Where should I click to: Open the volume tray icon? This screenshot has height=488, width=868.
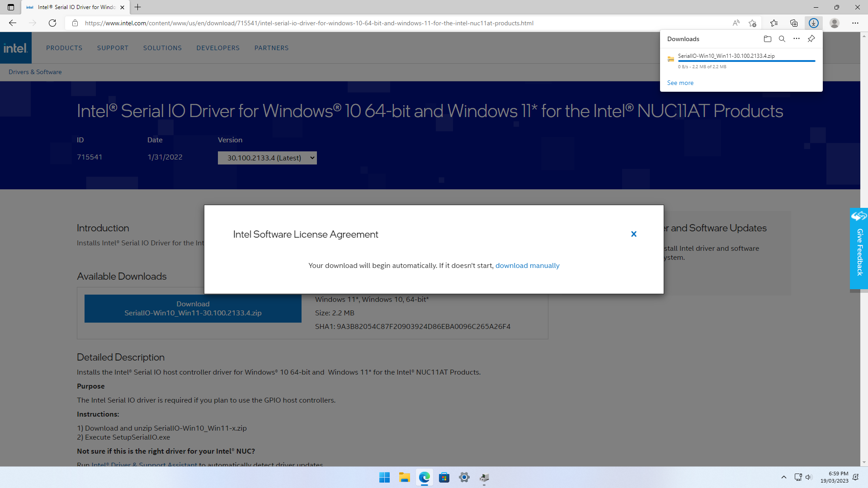[x=809, y=478]
